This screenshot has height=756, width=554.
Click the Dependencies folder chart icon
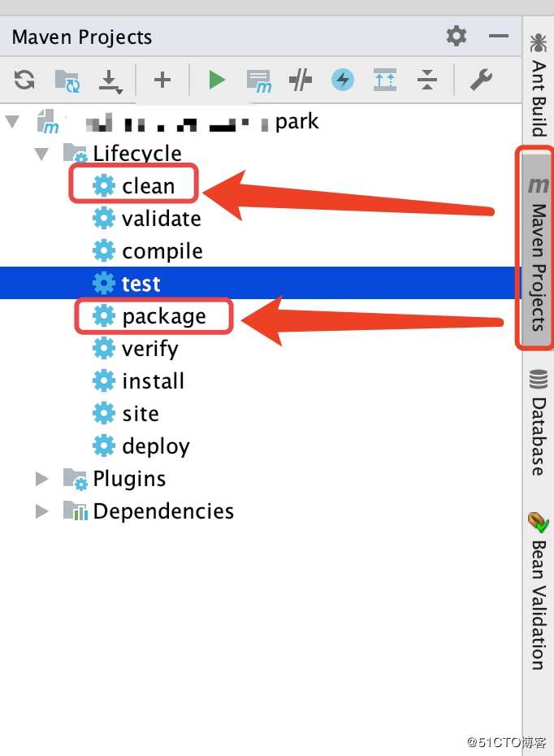pos(76,511)
